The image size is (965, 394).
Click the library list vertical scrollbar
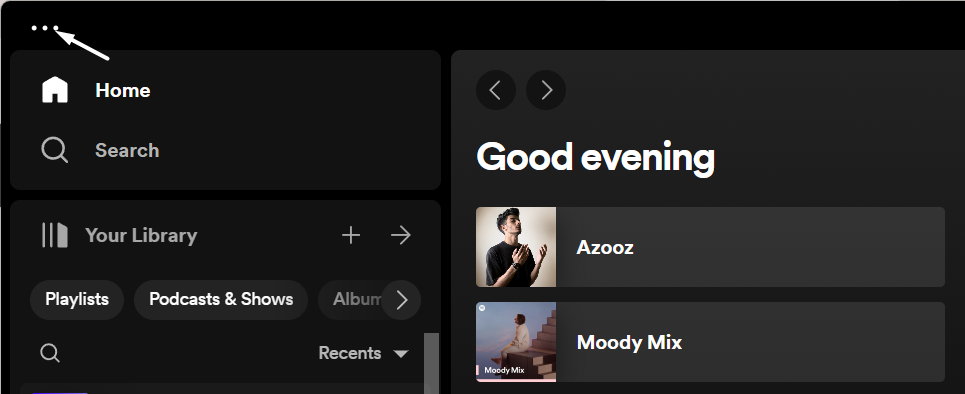point(431,363)
